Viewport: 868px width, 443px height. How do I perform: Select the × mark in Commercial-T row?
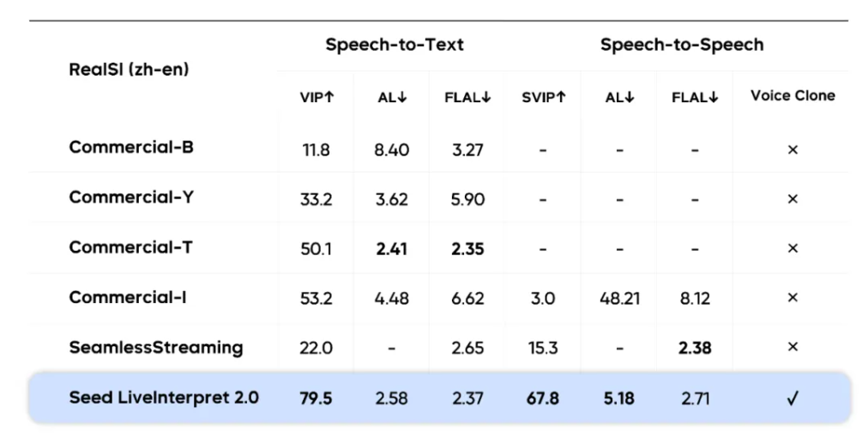pyautogui.click(x=793, y=249)
